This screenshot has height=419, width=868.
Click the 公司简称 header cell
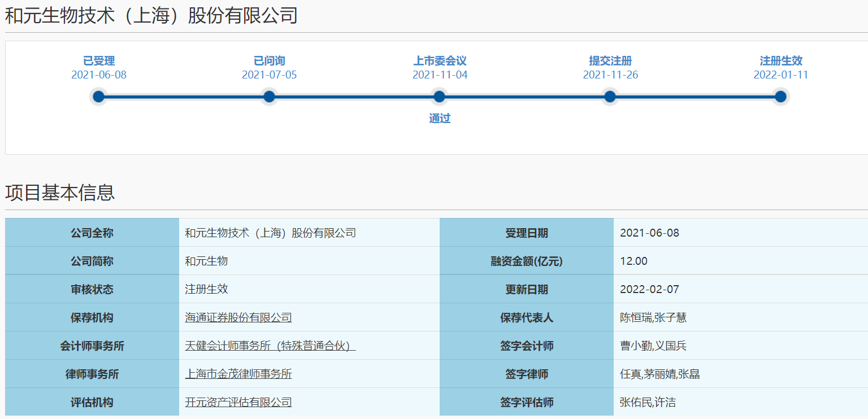(92, 261)
